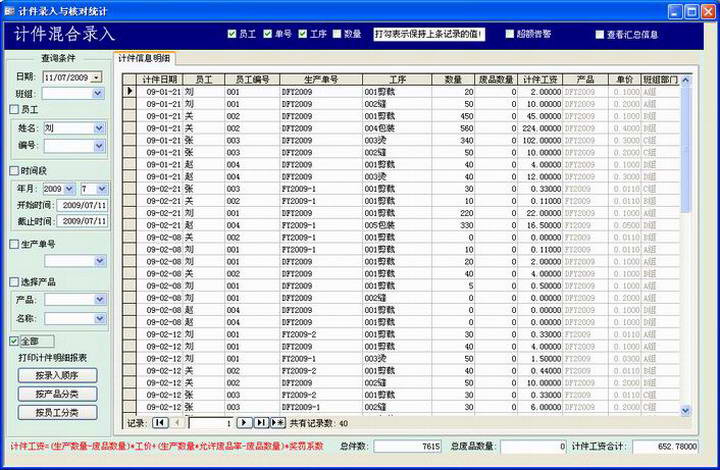Screen dimensions: 720x470
Task: Print report 按员工分类
Action: (57, 412)
